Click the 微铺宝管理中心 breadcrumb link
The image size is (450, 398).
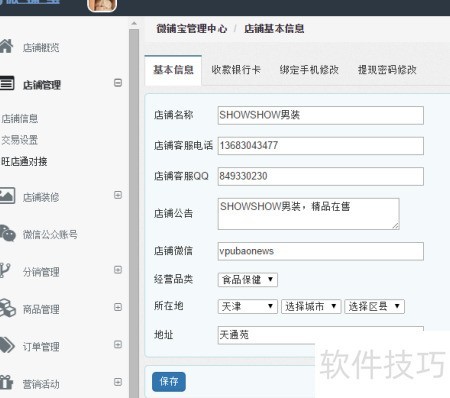click(192, 29)
